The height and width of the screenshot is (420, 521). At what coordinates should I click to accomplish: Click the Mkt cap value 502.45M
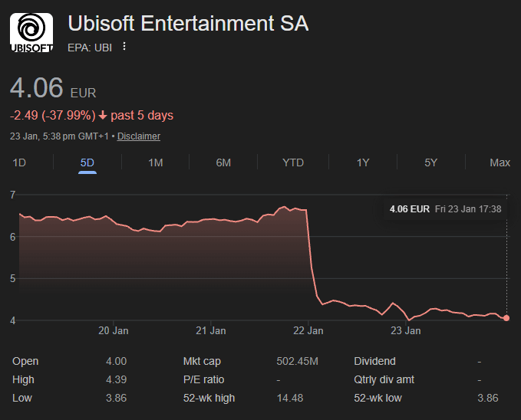(297, 361)
